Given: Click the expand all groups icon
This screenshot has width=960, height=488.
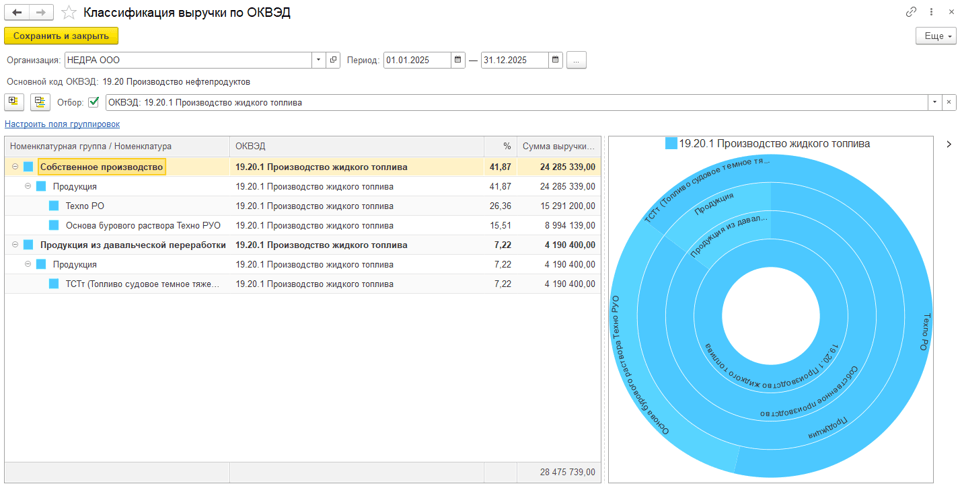Looking at the screenshot, I should (x=15, y=102).
